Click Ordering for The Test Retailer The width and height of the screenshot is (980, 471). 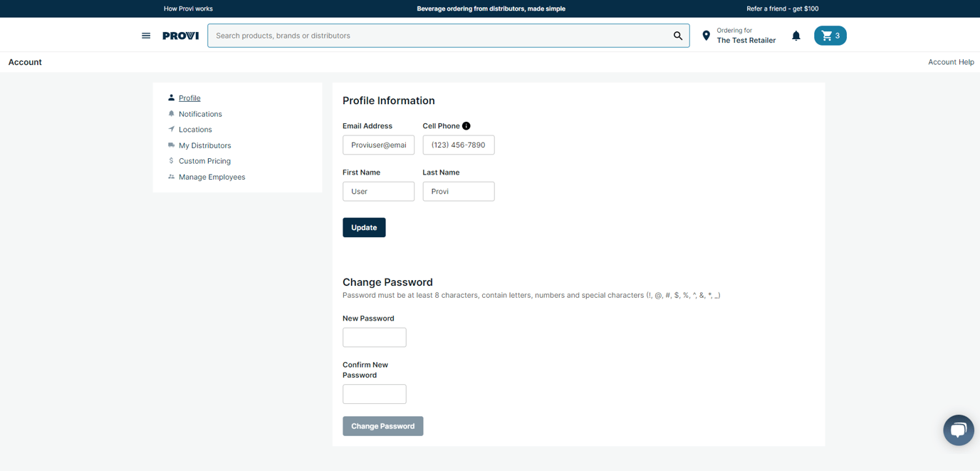[x=746, y=36]
